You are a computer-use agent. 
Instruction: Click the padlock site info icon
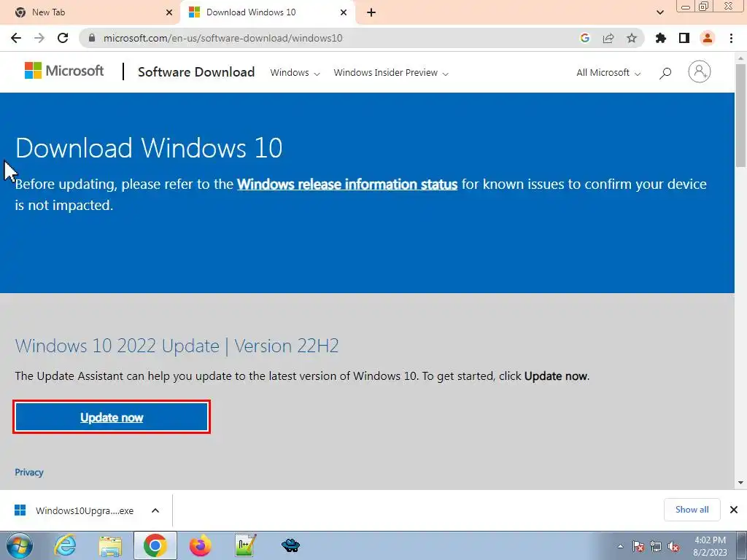pos(92,38)
